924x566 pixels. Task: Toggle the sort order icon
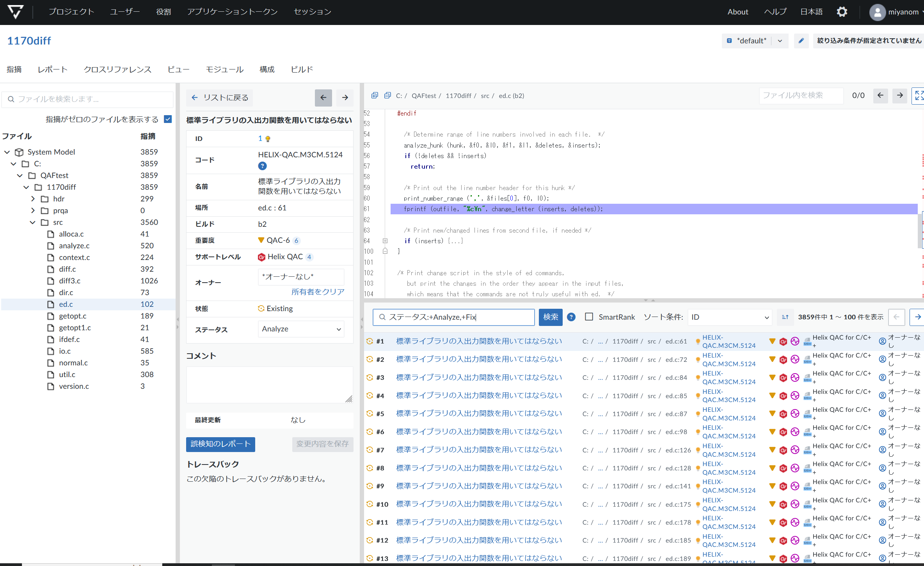(x=785, y=317)
